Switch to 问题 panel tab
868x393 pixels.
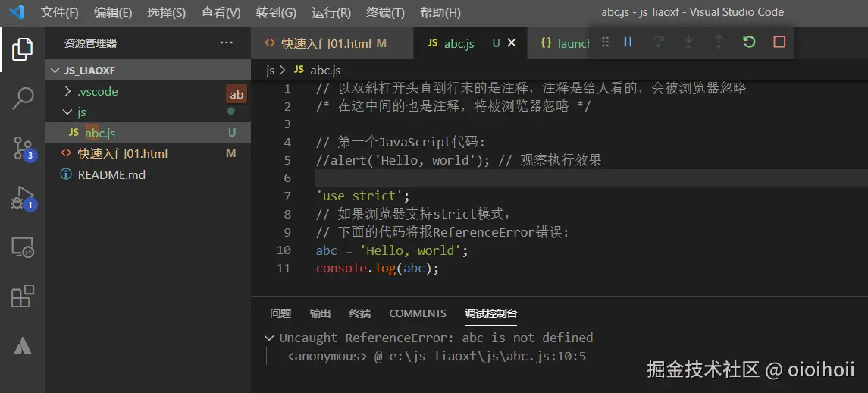click(280, 313)
